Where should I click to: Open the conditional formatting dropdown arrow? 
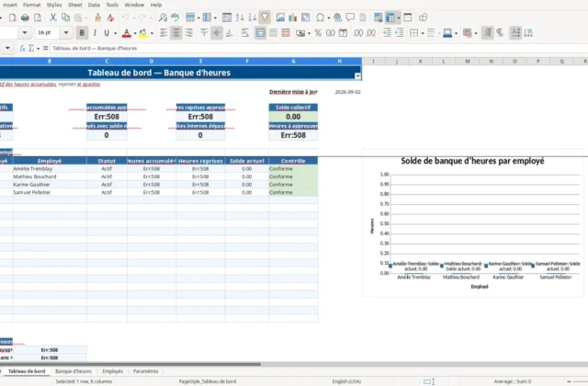pos(476,33)
